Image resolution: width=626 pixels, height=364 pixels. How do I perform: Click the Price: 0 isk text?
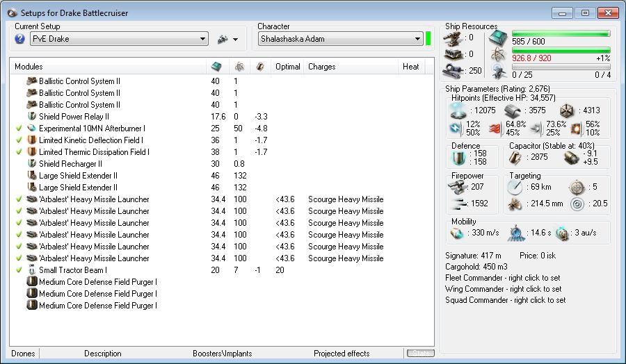pyautogui.click(x=538, y=256)
